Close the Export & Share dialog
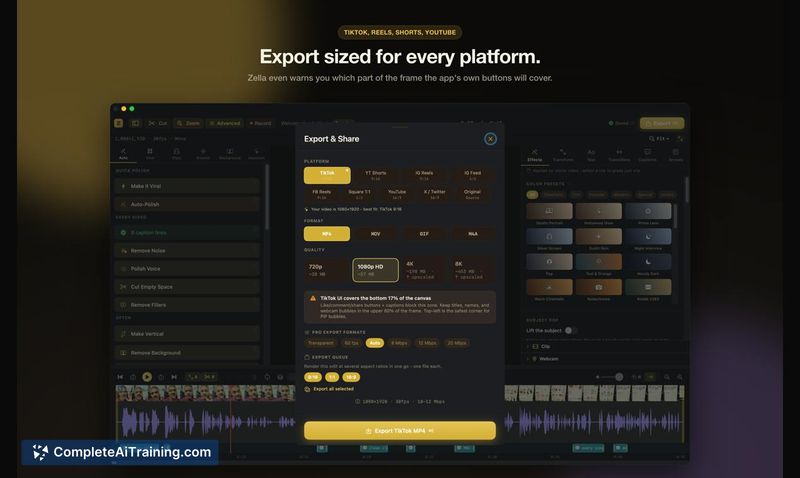This screenshot has width=800, height=478. (490, 139)
